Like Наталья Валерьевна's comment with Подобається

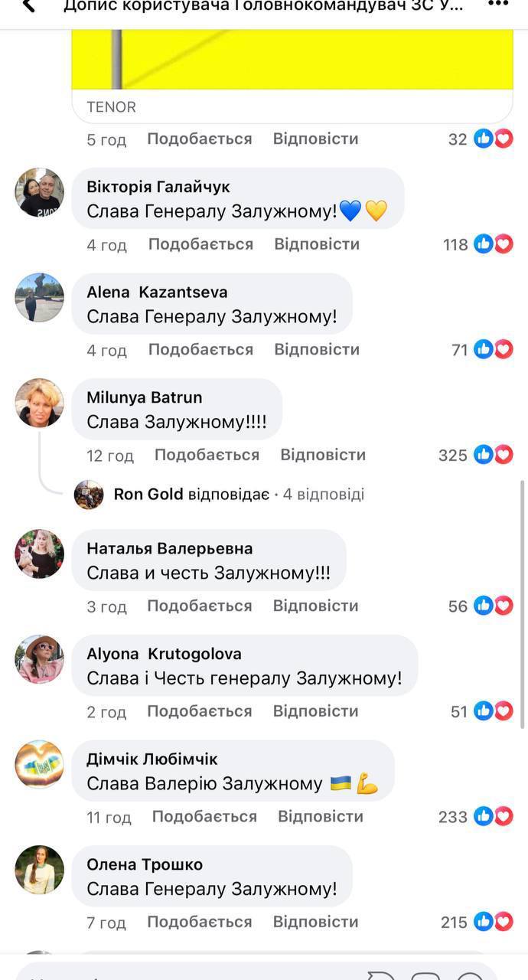pos(199,606)
